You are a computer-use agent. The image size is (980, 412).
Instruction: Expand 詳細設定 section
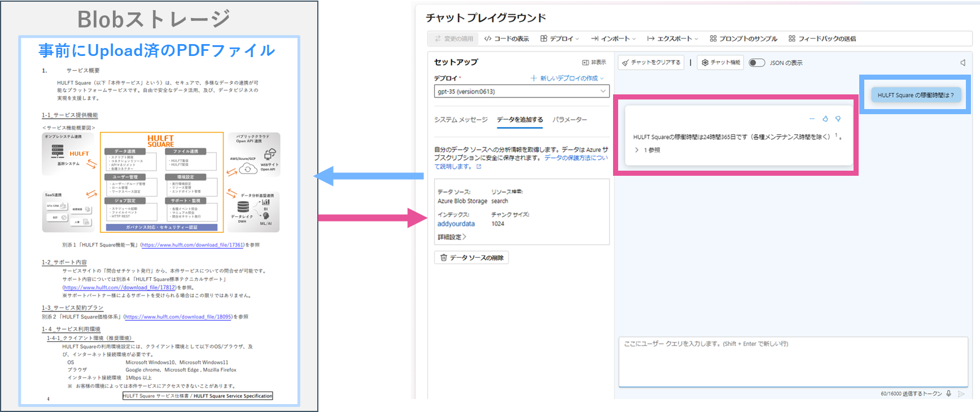click(x=452, y=237)
